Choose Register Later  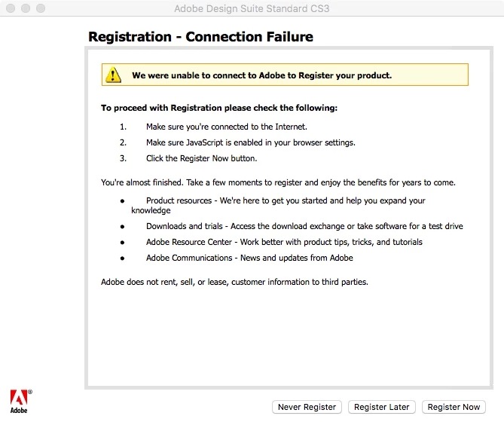point(381,407)
